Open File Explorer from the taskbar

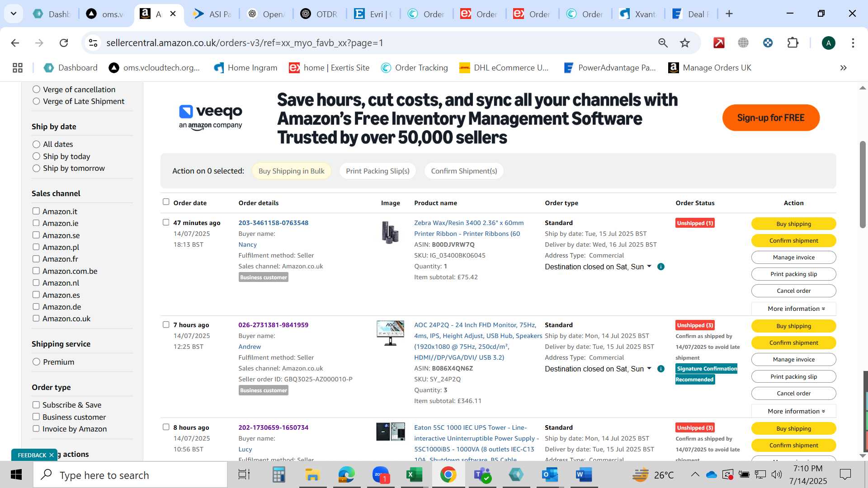pos(312,475)
